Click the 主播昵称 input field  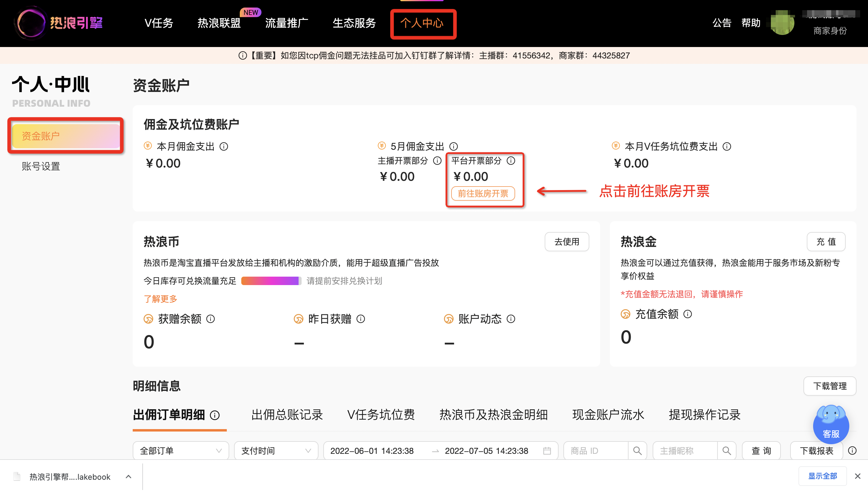click(685, 451)
